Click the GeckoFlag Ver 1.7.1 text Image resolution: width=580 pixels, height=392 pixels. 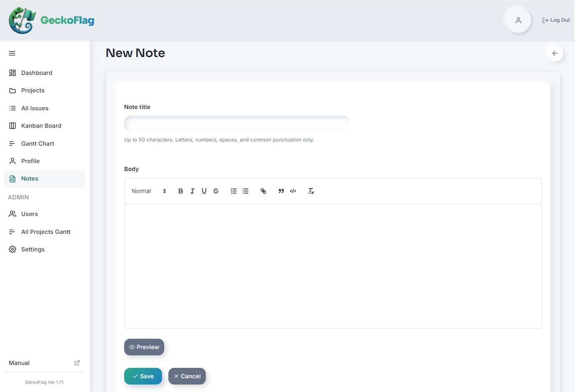coord(45,382)
